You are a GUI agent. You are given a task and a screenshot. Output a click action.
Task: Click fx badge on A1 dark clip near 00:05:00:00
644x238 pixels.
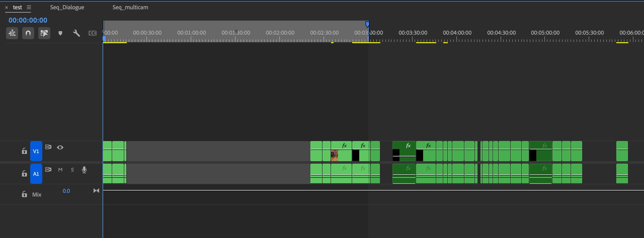[x=545, y=168]
